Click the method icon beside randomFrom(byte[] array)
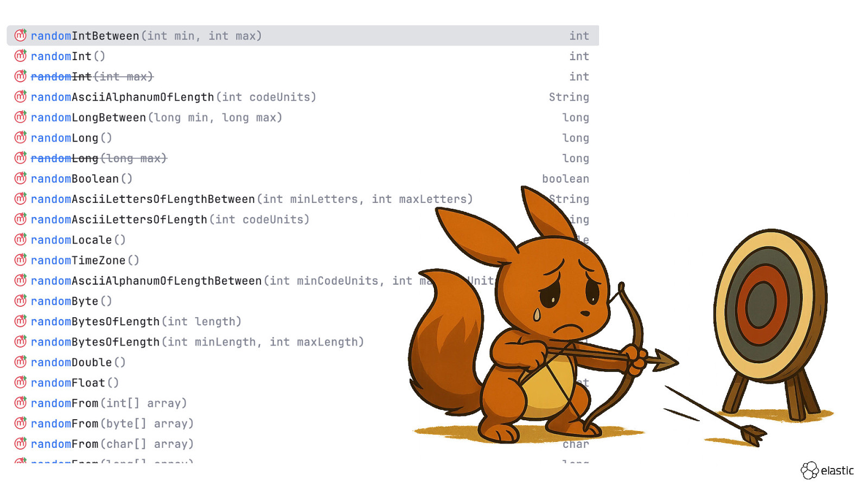The image size is (868, 488). [21, 423]
